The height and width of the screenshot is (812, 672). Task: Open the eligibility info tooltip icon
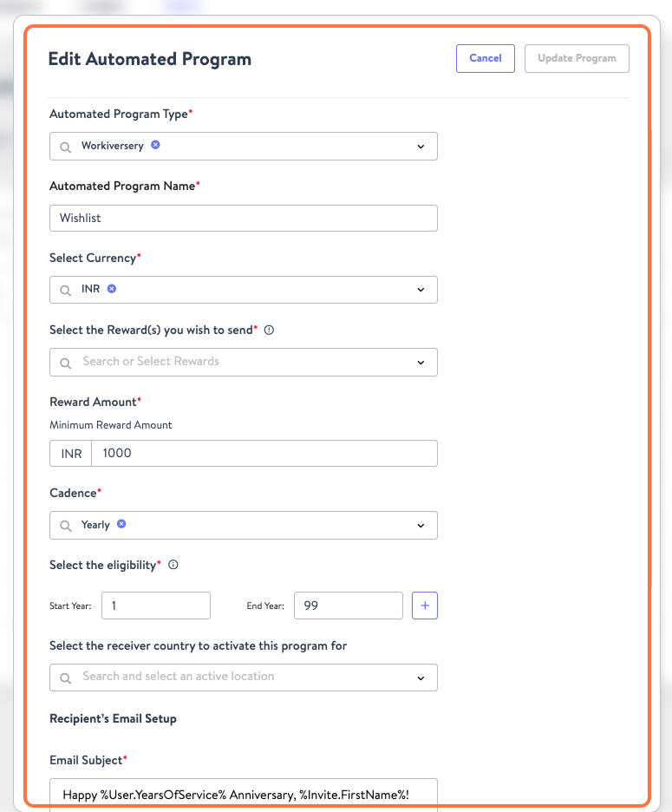coord(173,565)
